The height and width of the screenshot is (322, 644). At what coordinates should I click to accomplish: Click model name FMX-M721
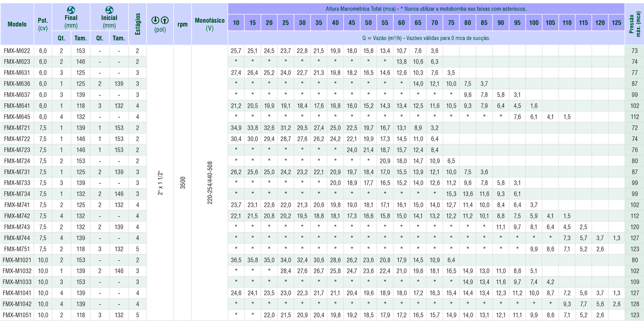[17, 128]
